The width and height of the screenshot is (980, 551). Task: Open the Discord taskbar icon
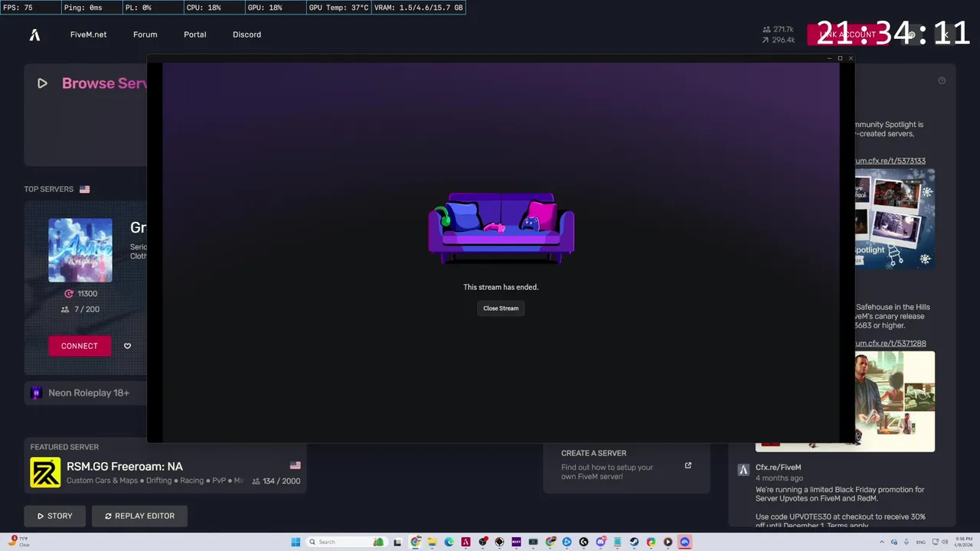(x=601, y=542)
